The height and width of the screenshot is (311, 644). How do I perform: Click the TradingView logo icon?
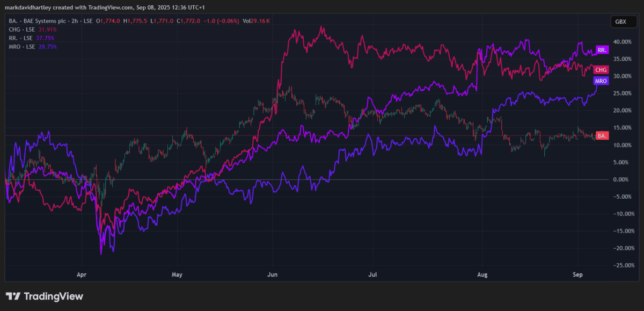click(13, 296)
